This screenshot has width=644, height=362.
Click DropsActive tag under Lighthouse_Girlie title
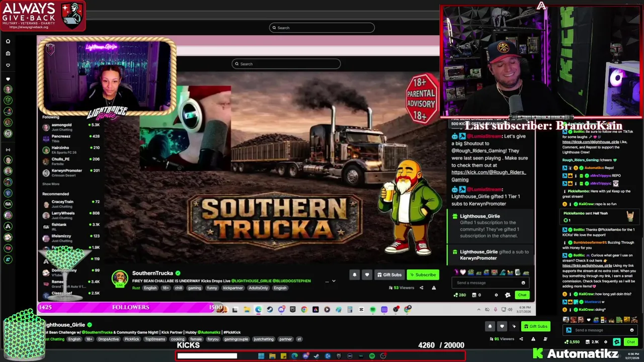pyautogui.click(x=108, y=339)
